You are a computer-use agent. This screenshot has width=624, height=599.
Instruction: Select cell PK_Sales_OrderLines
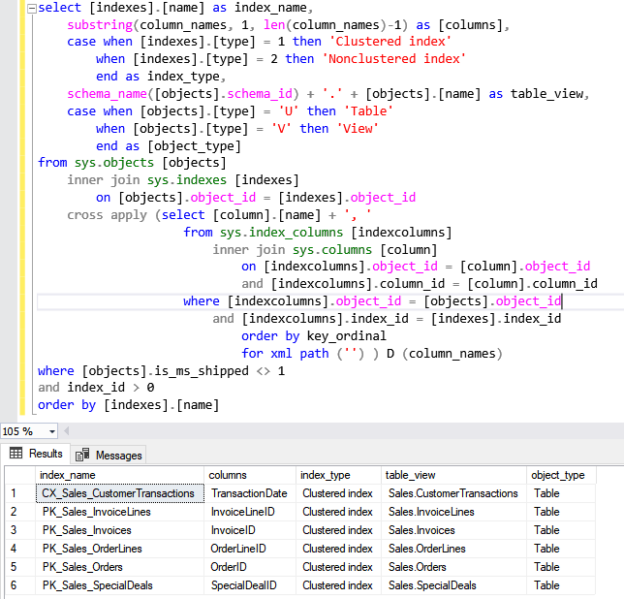click(x=120, y=548)
